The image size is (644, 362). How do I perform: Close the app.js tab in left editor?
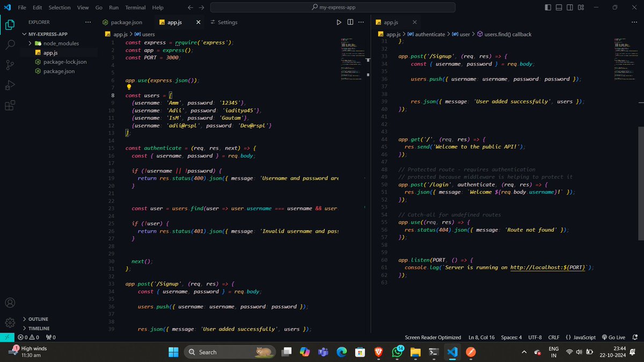[198, 22]
